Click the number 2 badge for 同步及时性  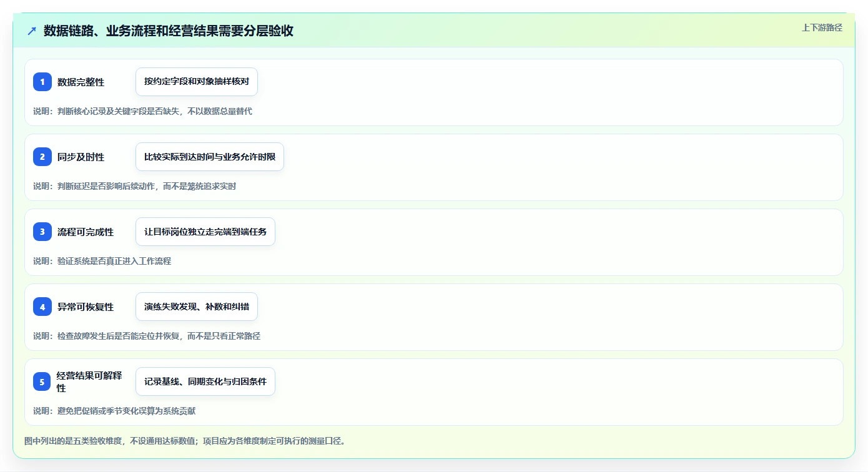tap(42, 157)
